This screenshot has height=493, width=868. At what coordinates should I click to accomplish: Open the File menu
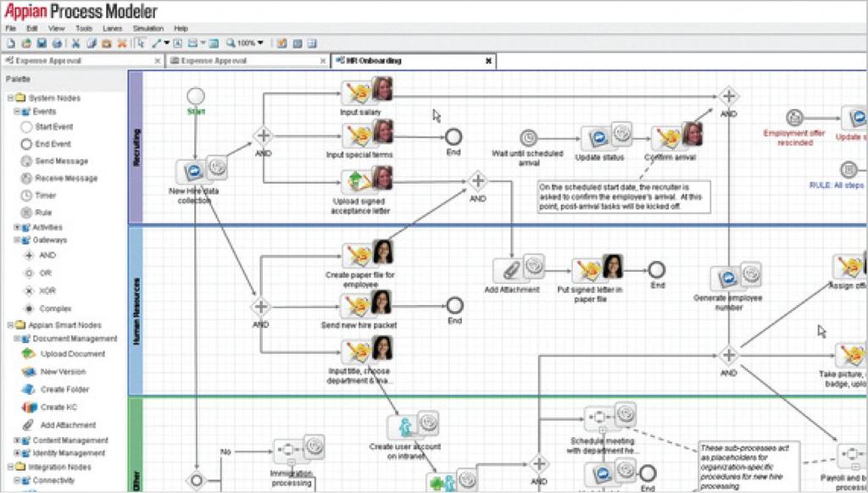(x=10, y=28)
